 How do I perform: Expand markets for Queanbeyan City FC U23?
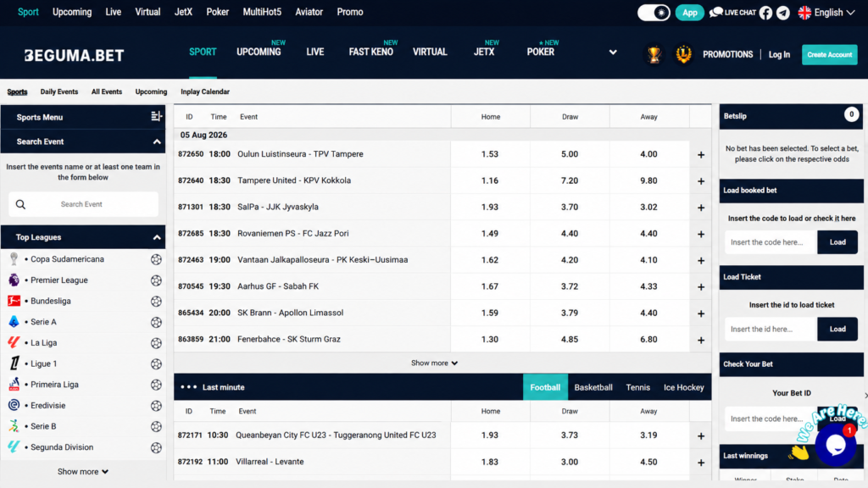click(701, 436)
